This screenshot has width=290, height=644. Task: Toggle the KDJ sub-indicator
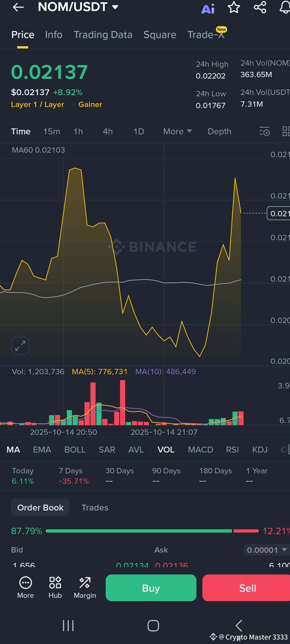[260, 449]
